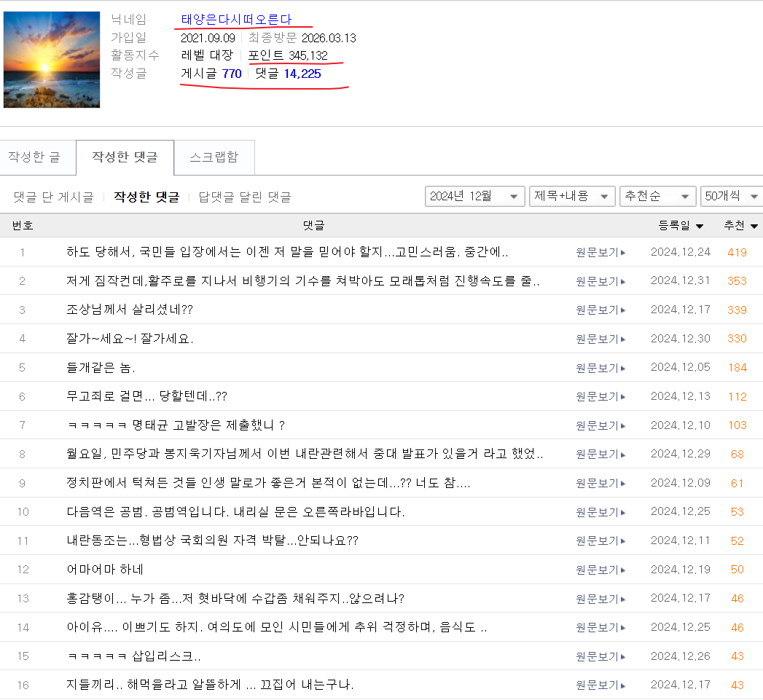Click 원문보기 for the 잘가~세요 row
763x700 pixels.
[x=600, y=339]
